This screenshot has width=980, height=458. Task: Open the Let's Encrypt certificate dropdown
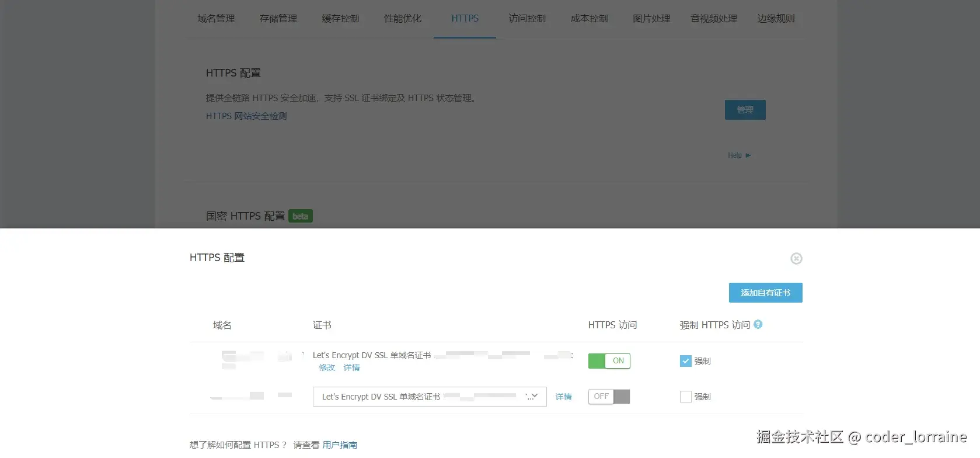430,397
